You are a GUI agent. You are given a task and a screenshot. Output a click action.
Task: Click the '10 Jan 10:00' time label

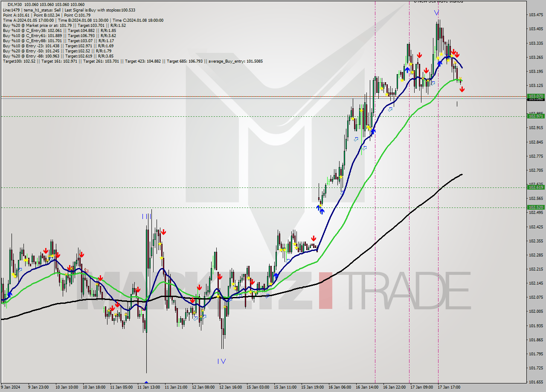tap(67, 387)
